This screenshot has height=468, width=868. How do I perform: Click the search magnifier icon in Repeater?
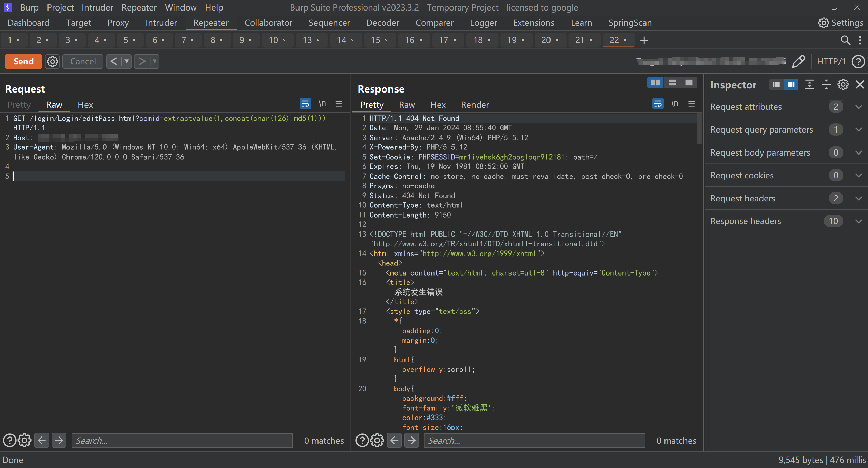[845, 40]
